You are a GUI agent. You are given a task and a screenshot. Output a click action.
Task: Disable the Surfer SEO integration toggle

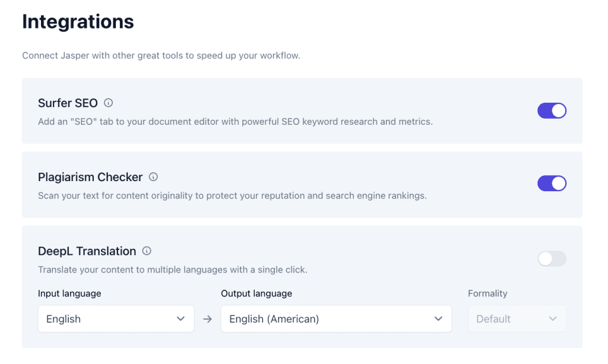(552, 110)
